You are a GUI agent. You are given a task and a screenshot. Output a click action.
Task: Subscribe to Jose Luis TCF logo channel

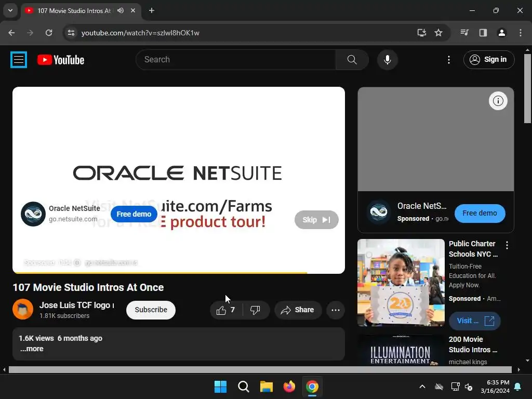151,310
